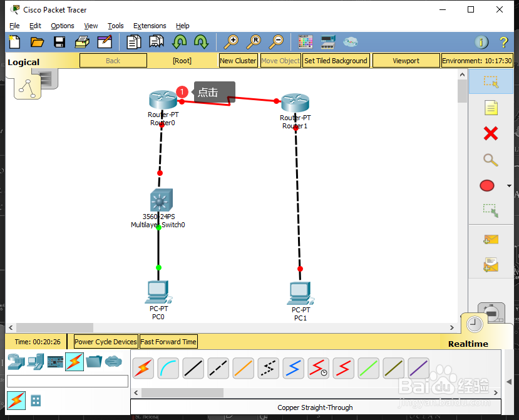Viewport: 519px width, 420px height.
Task: Choose the Phone zigzag dotted cable icon
Action: (268, 368)
